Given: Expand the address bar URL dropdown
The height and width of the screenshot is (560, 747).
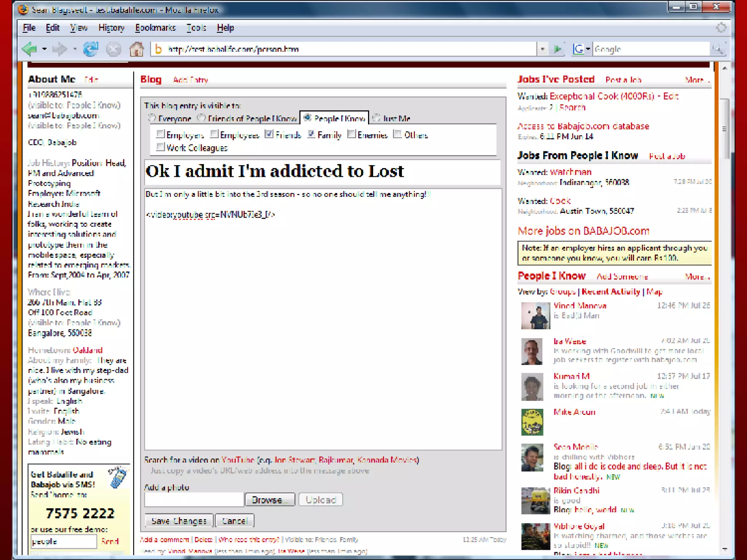Looking at the screenshot, I should point(542,49).
